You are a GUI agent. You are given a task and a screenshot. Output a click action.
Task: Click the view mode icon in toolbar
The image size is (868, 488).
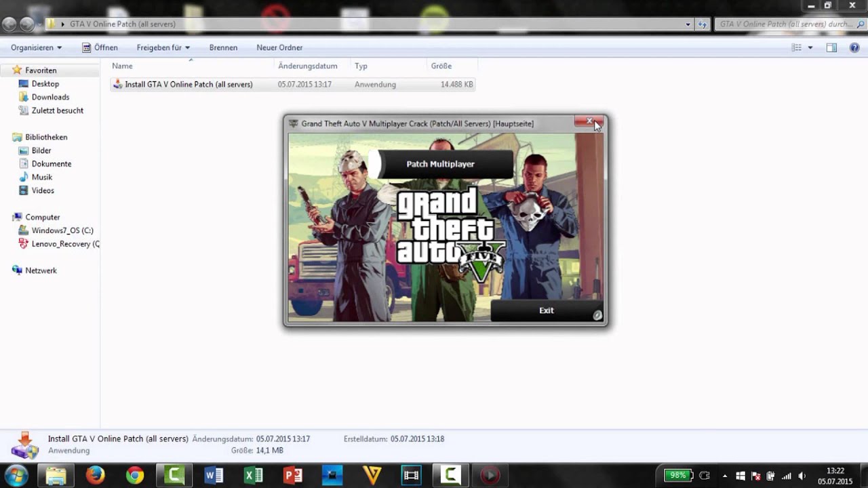point(797,47)
